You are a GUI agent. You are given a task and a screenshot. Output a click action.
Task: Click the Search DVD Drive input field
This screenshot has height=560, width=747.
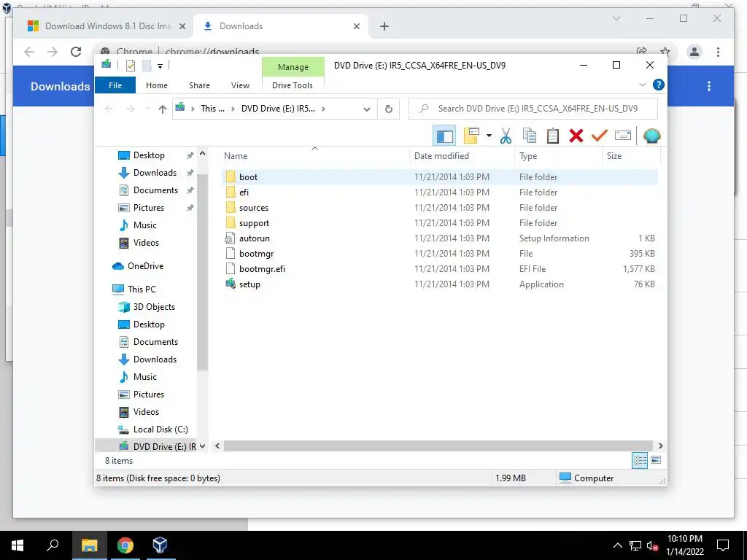[x=533, y=109]
